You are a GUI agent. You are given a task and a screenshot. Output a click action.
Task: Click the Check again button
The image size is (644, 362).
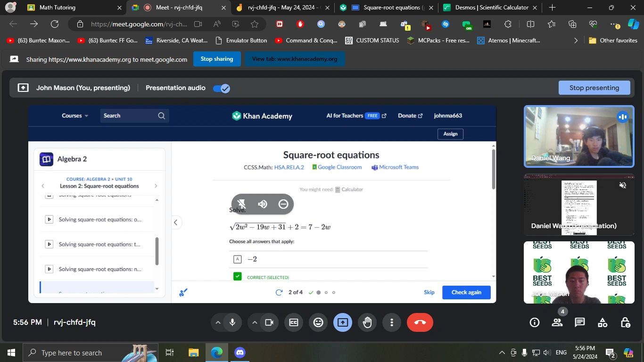466,292
